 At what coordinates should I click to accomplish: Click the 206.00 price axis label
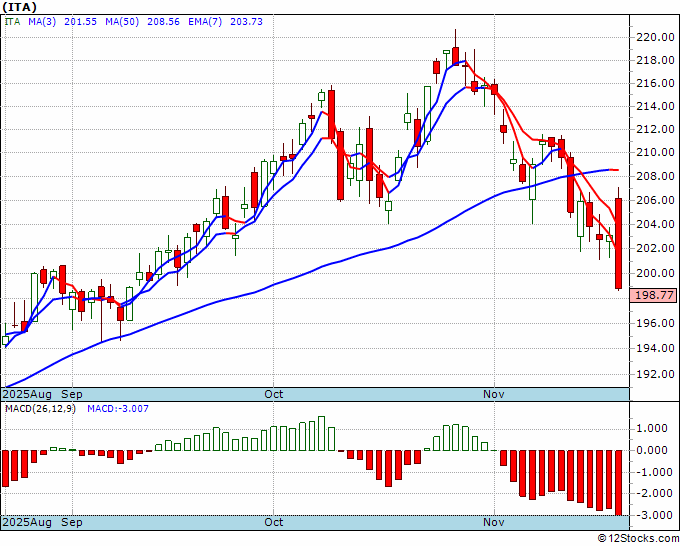[x=655, y=200]
